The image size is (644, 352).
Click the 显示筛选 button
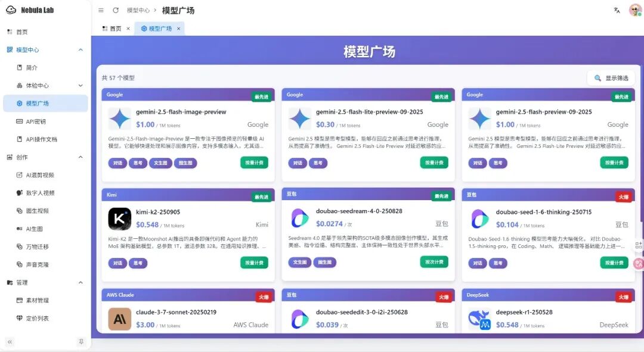point(611,78)
